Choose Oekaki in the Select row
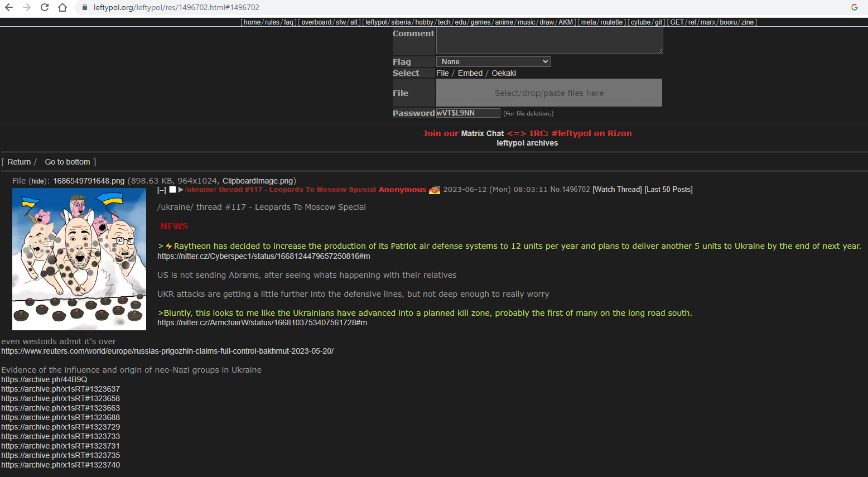The image size is (868, 477). (x=504, y=73)
